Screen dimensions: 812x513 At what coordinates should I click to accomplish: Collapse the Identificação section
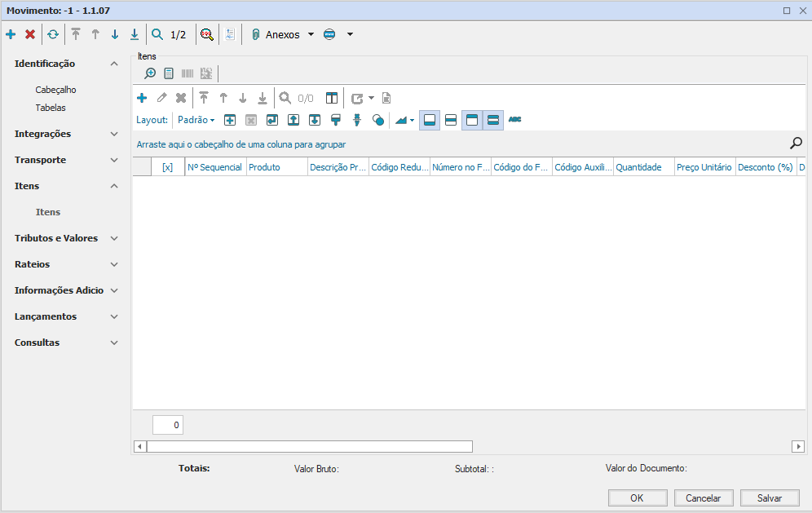[x=114, y=64]
